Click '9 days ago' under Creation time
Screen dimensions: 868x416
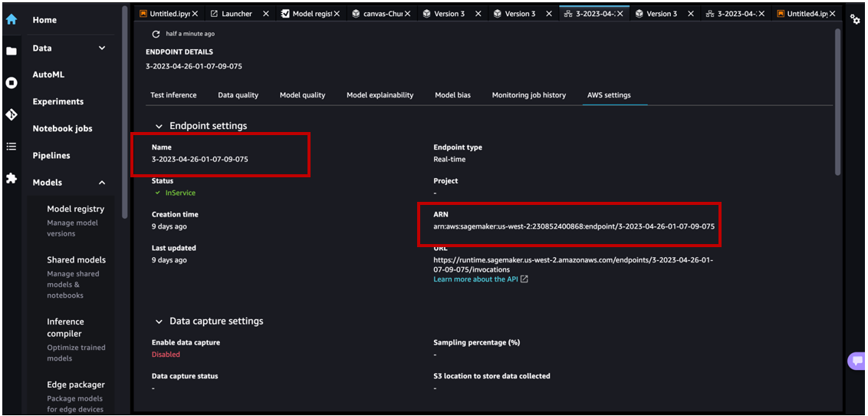tap(169, 226)
